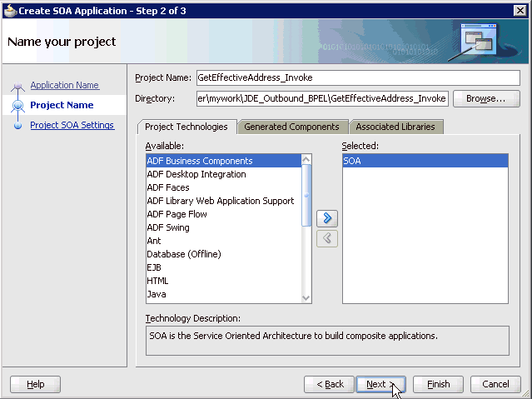Select the Project Name step

pos(62,105)
